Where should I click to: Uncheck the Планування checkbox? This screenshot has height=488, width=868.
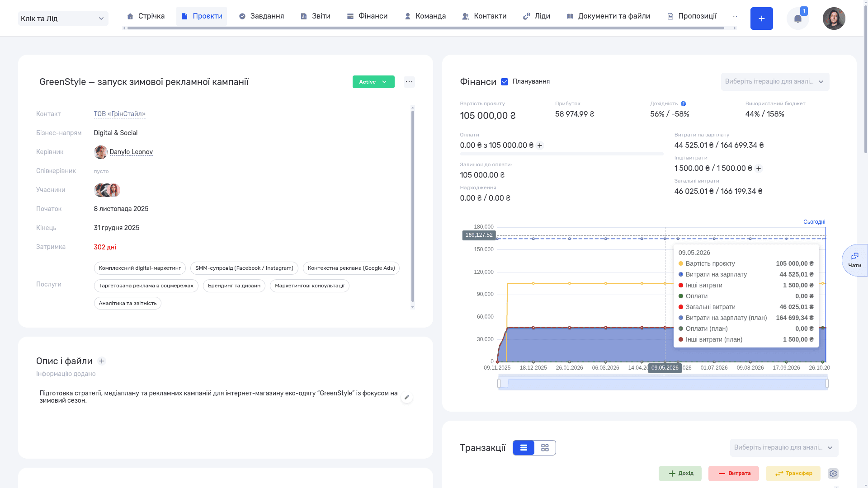(x=505, y=82)
